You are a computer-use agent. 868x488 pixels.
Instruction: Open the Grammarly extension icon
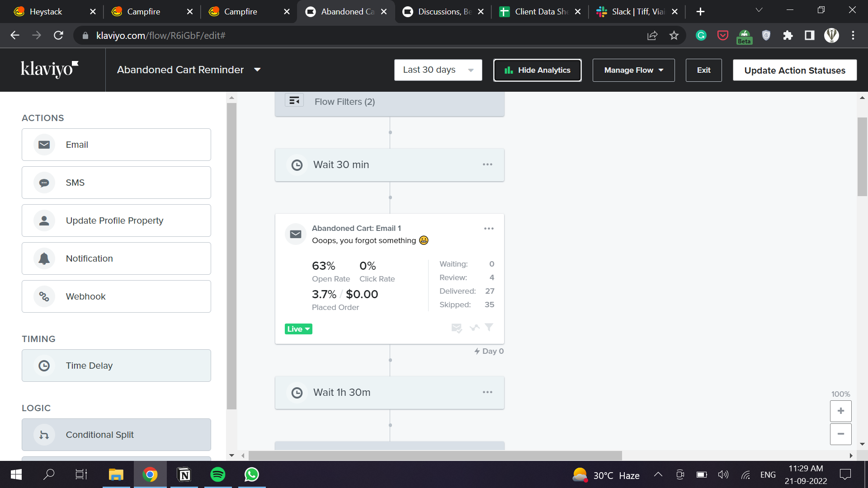[701, 35]
